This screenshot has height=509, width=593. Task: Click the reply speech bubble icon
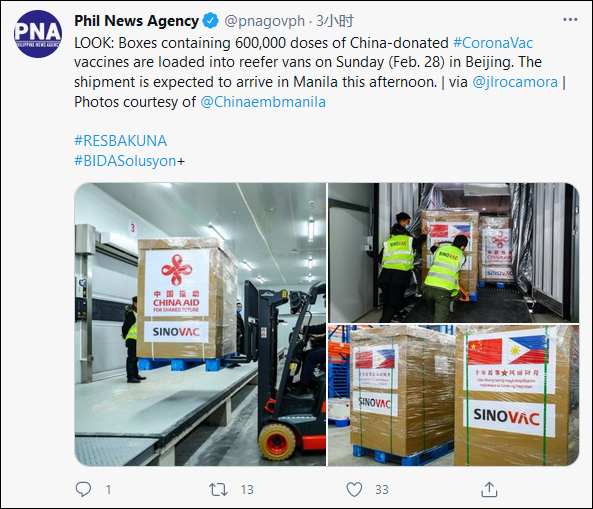tap(83, 489)
